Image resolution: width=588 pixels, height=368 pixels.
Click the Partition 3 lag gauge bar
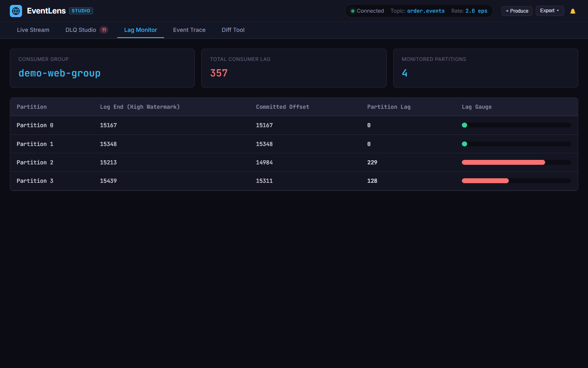517,181
